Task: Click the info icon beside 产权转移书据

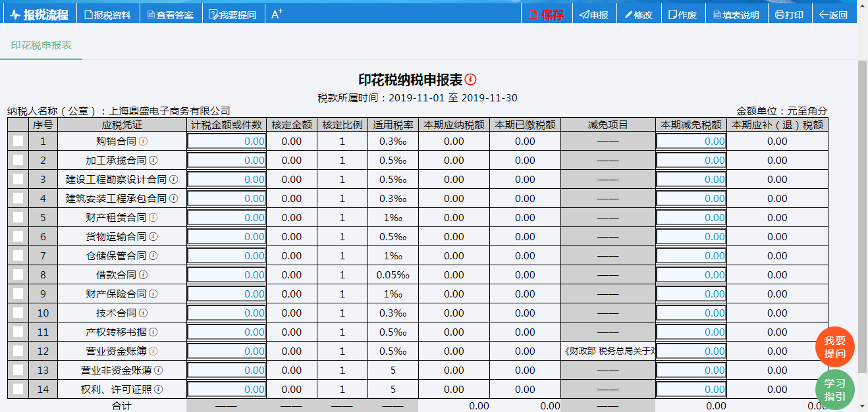Action: [x=153, y=332]
